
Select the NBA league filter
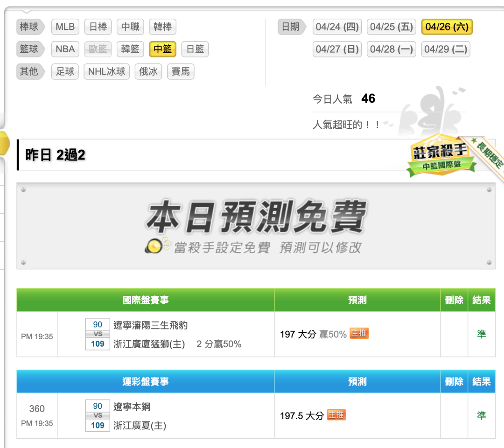click(x=65, y=49)
